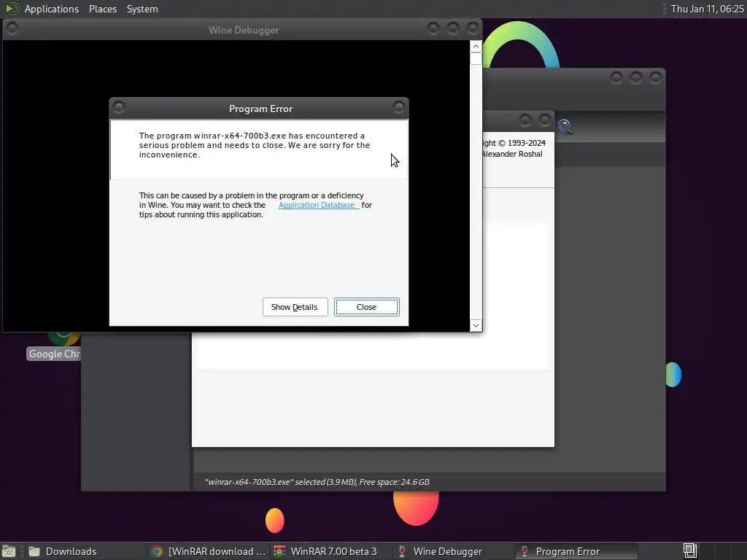This screenshot has width=747, height=560.
Task: Select Program Error taskbar entry
Action: point(576,551)
